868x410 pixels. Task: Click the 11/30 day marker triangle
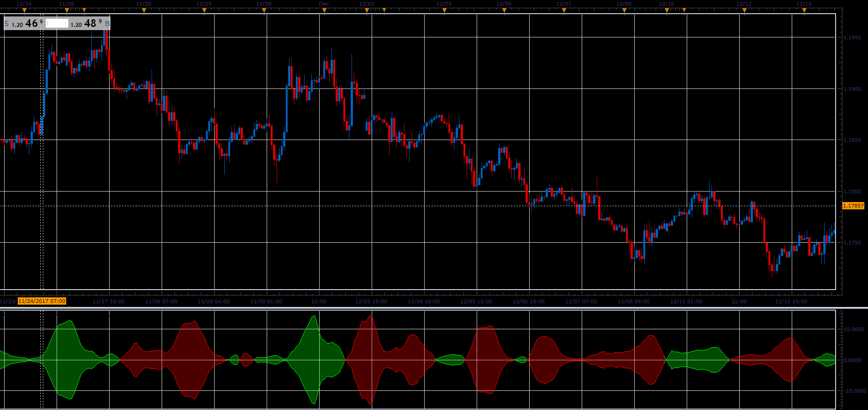(x=264, y=10)
